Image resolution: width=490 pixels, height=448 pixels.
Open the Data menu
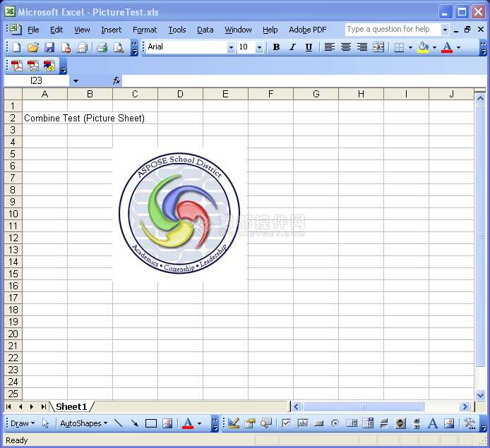click(205, 30)
